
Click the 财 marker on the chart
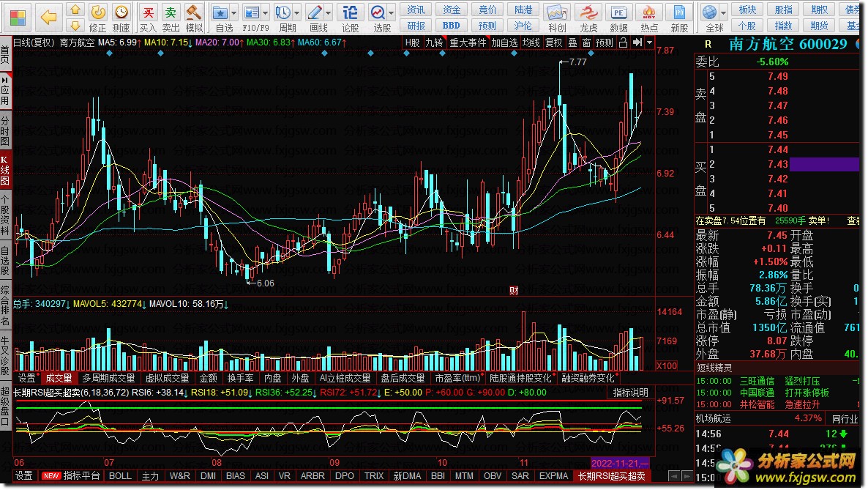coord(514,291)
